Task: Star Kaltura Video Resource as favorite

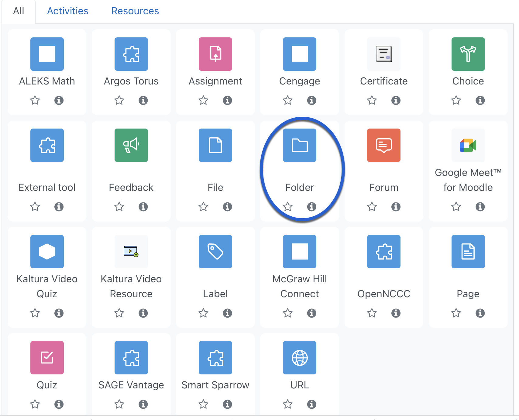Action: click(119, 313)
